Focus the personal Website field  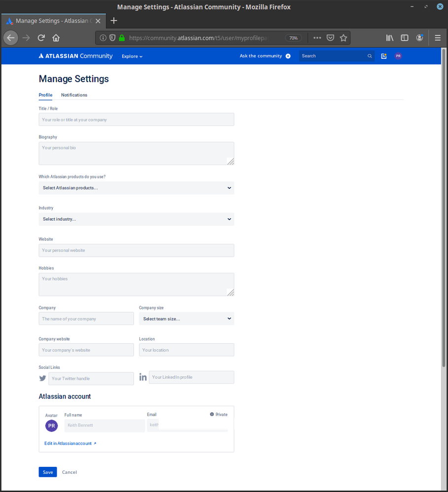[x=136, y=250]
